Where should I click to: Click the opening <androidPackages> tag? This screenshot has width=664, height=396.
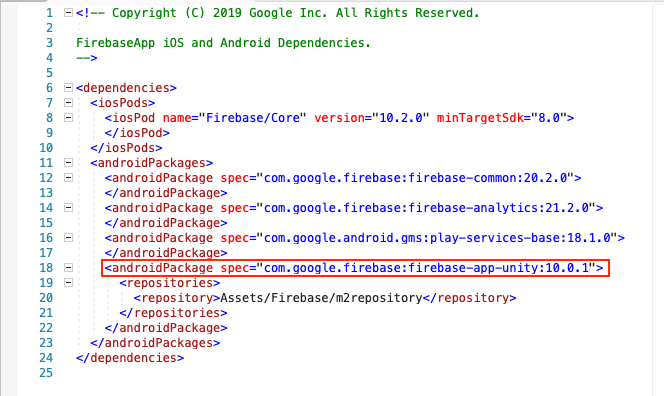152,163
